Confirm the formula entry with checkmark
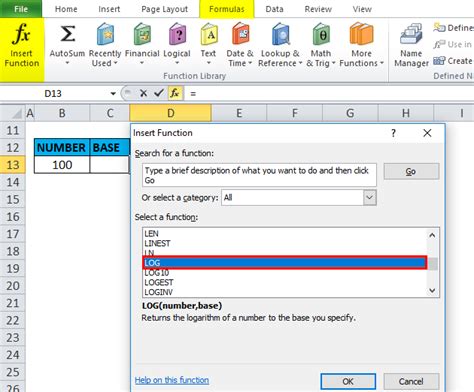Screen dimensions: 474x392 [159, 93]
